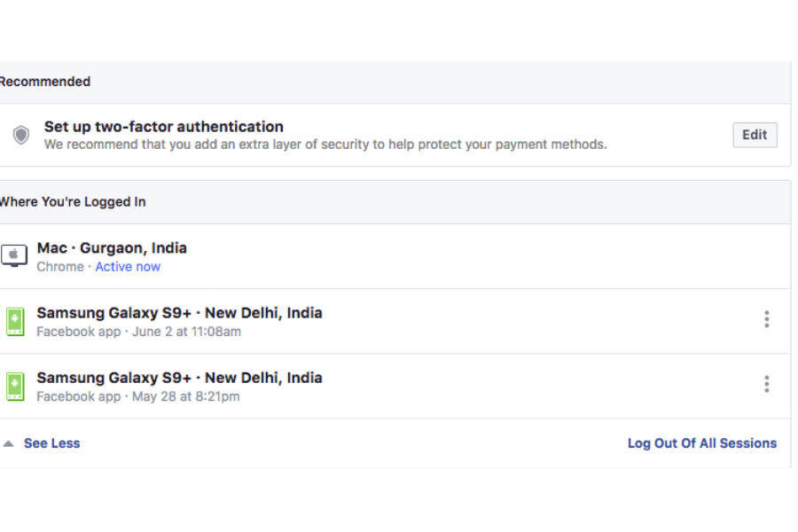Click the Samsung phone icon for May 28 session
This screenshot has width=798, height=532.
click(x=15, y=386)
